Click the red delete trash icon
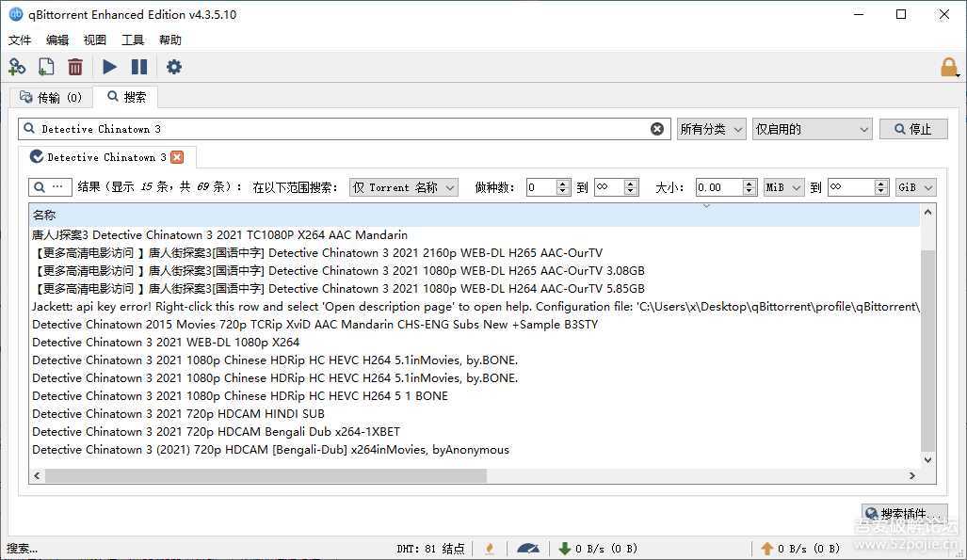Viewport: 967px width, 560px height. (x=75, y=67)
